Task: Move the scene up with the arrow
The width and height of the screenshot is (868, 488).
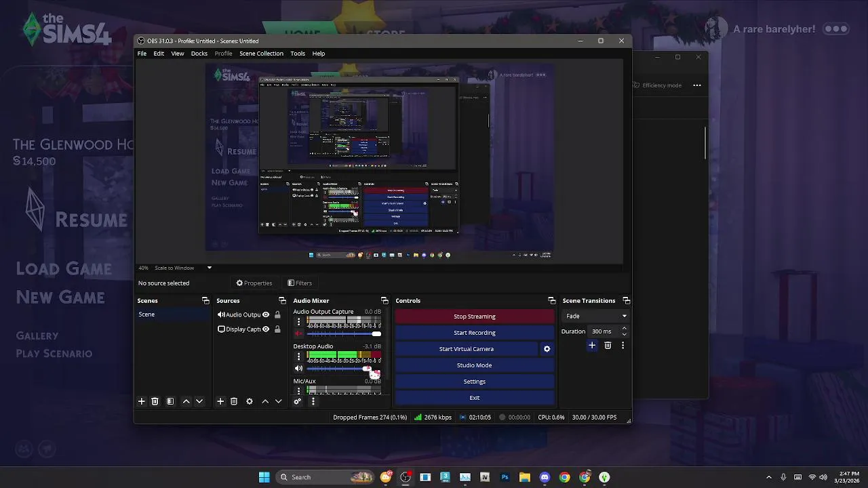Action: point(186,401)
